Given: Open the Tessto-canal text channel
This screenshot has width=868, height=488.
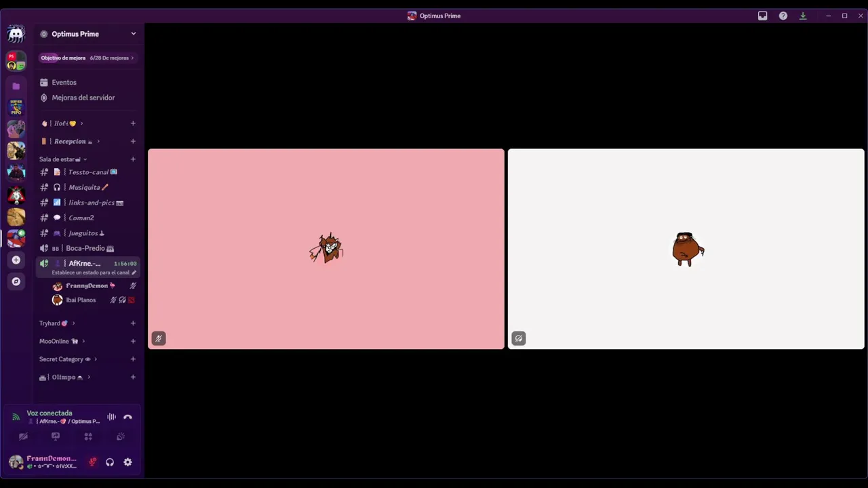Looking at the screenshot, I should [90, 172].
